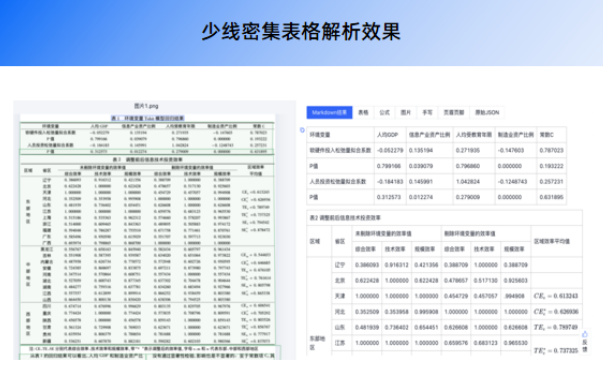Select the 图片1.png file name
603x389 pixels.
click(x=146, y=106)
